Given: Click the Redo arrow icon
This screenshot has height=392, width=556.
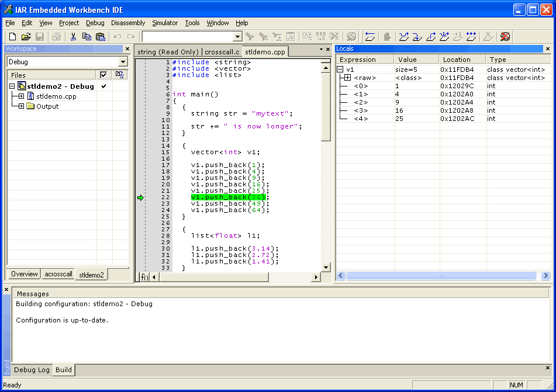Looking at the screenshot, I should pos(131,36).
